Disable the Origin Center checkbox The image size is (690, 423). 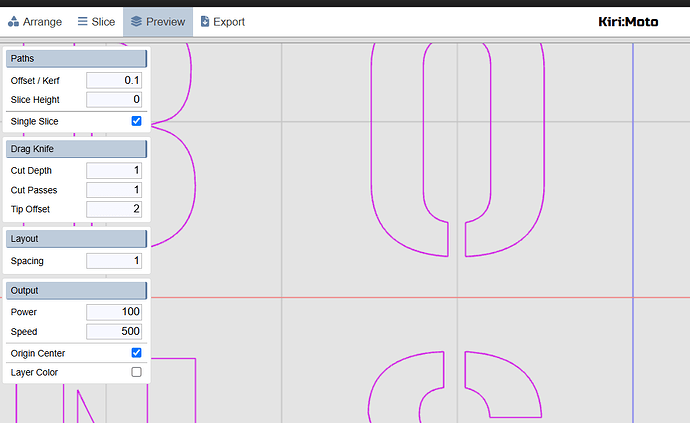pyautogui.click(x=136, y=353)
